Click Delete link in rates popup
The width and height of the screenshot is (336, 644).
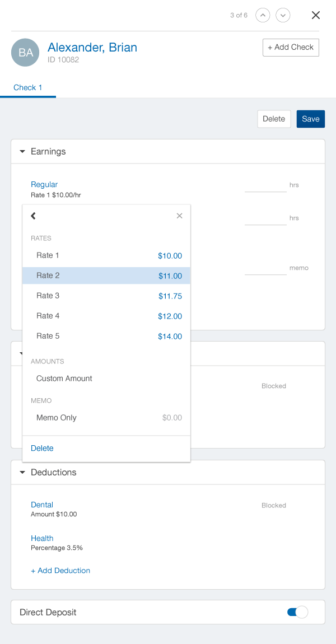(43, 448)
